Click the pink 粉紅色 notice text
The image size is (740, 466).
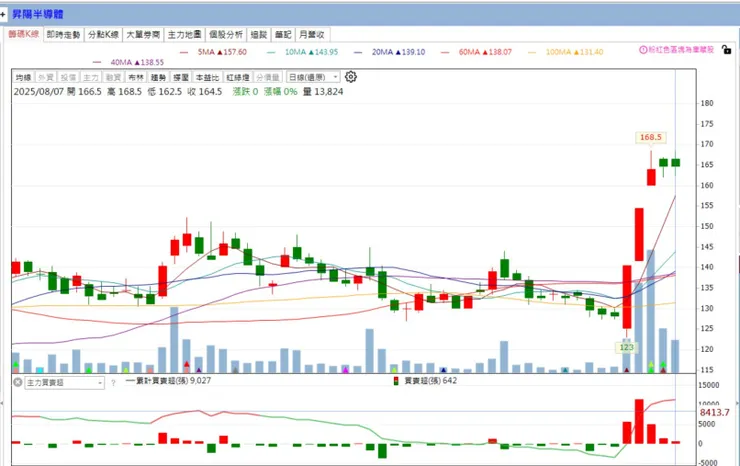[681, 50]
